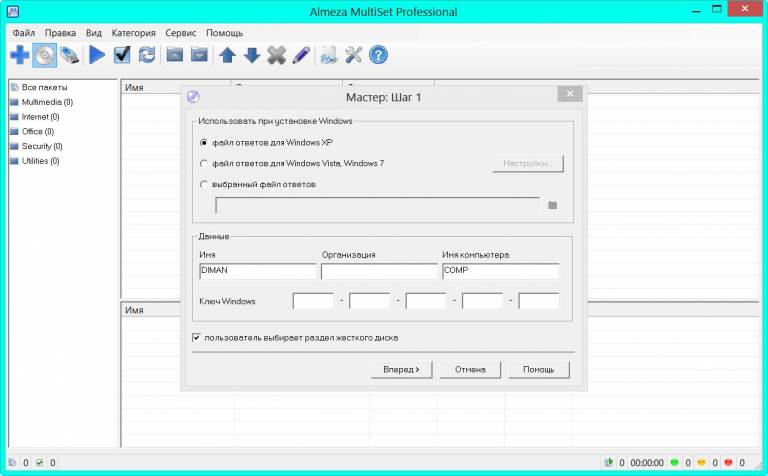Image resolution: width=768 pixels, height=476 pixels.
Task: Click the Настройки... button
Action: coord(528,164)
